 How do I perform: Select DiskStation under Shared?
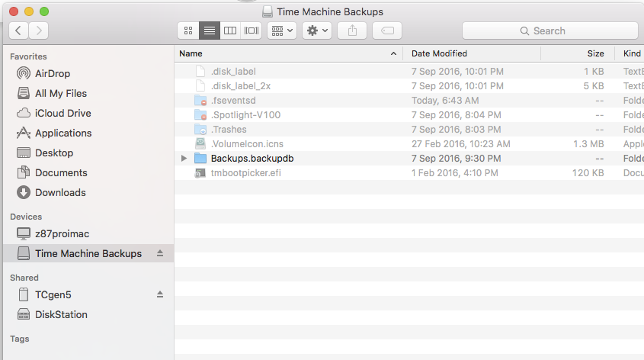point(61,314)
